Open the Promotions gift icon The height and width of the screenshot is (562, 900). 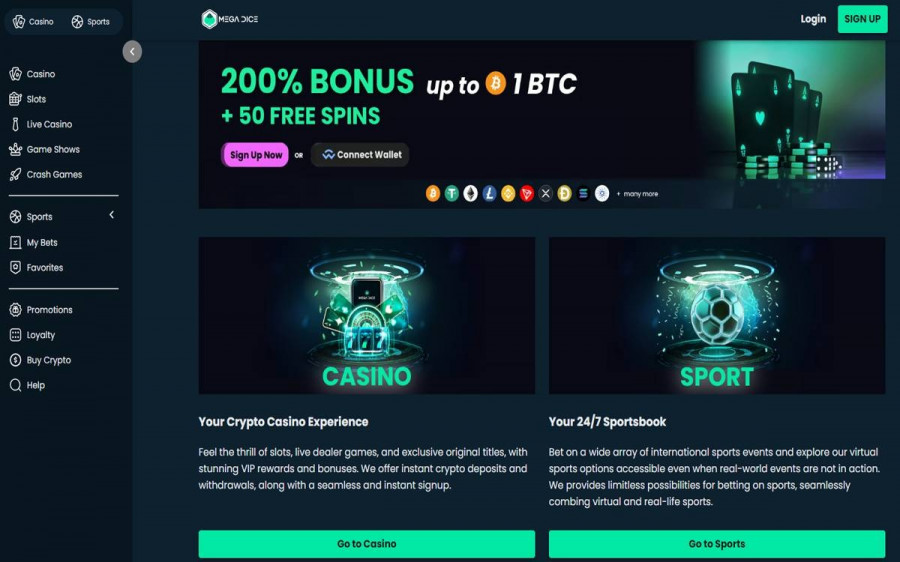tap(15, 309)
